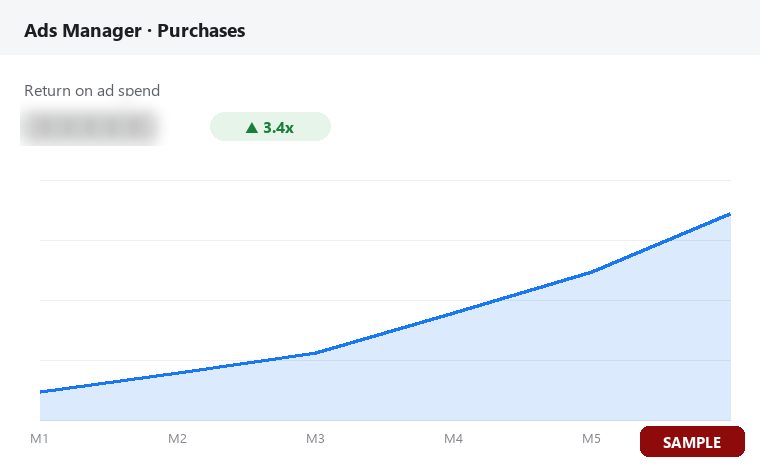
Task: Click the M2 axis label
Action: click(x=177, y=439)
